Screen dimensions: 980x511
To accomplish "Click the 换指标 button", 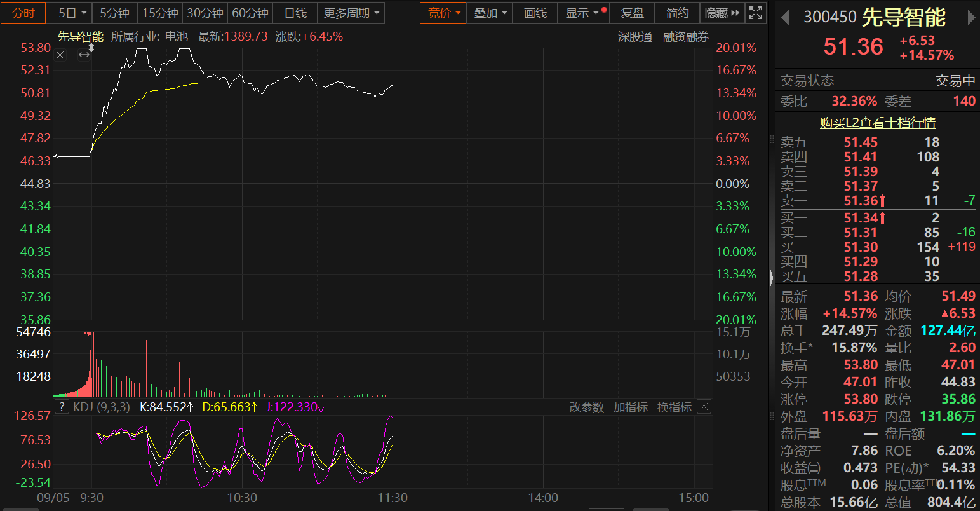I will [674, 407].
